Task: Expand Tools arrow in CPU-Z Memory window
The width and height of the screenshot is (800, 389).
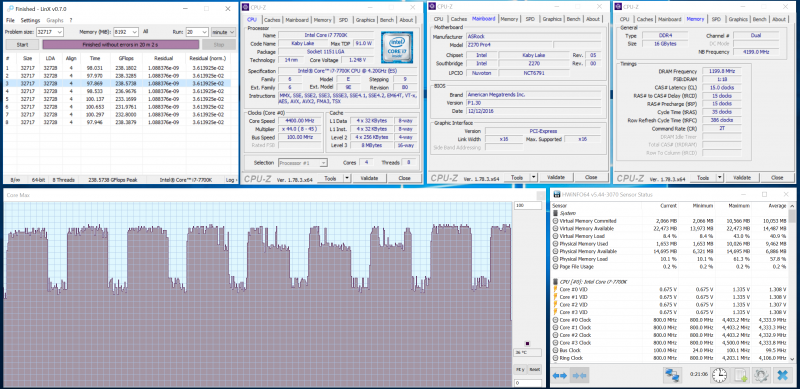Action: point(719,178)
